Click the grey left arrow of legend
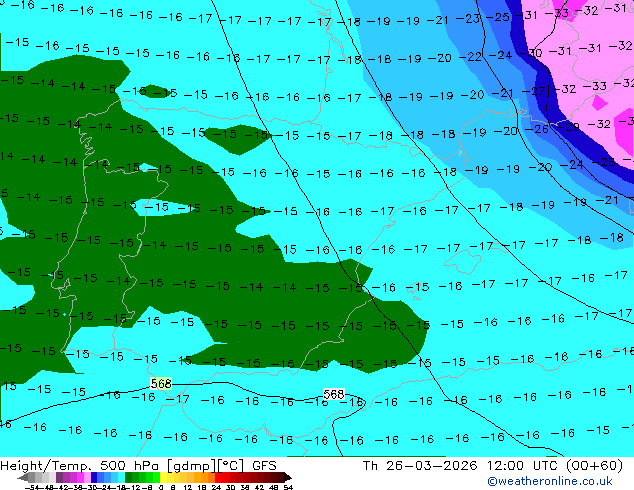The image size is (634, 490). coord(23,477)
